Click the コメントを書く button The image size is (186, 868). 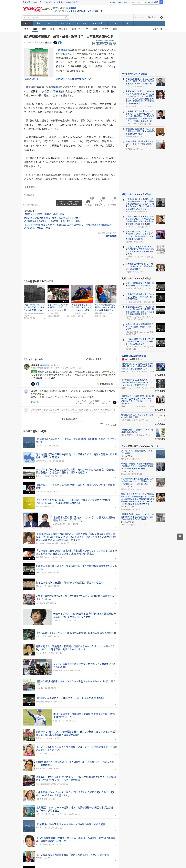pos(93,359)
